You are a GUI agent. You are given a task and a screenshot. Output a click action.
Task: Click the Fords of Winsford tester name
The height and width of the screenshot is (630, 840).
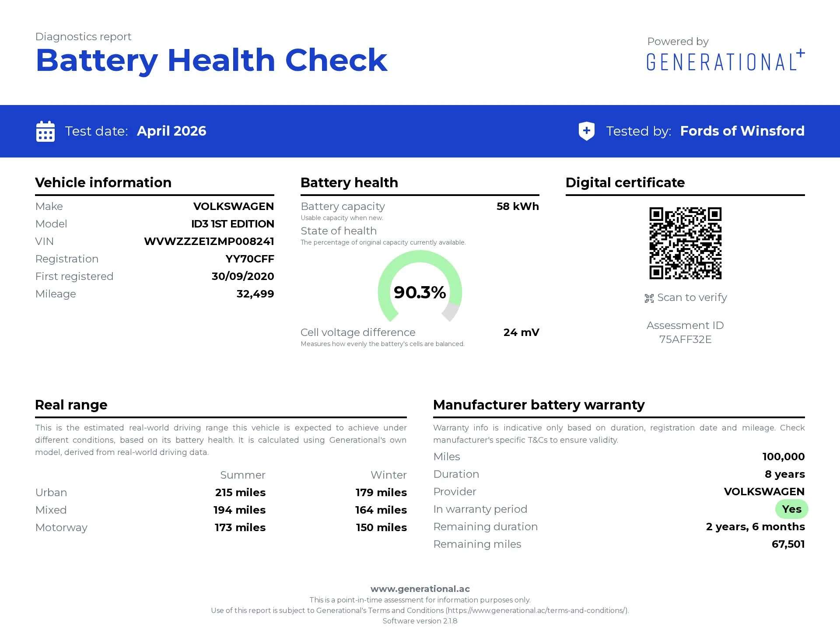pos(742,131)
